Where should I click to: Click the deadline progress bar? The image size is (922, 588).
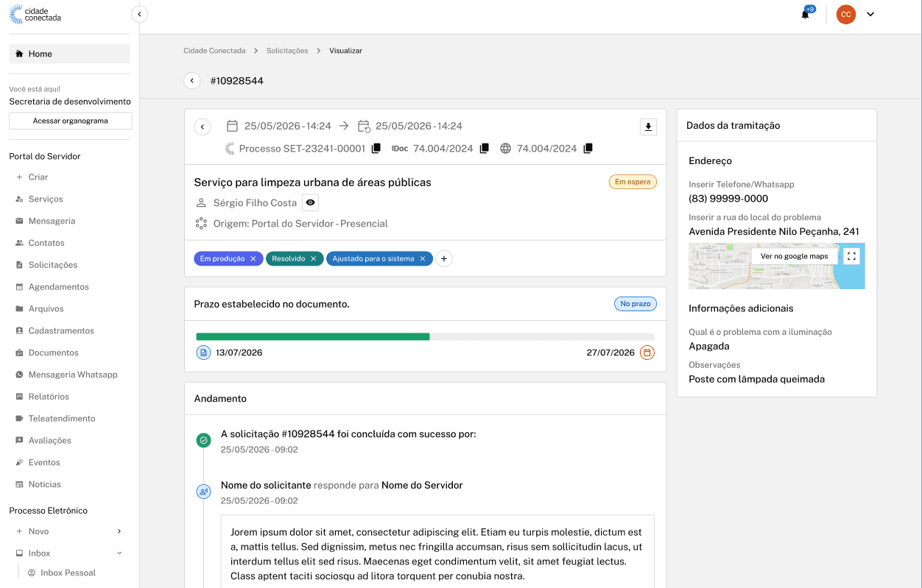(425, 336)
